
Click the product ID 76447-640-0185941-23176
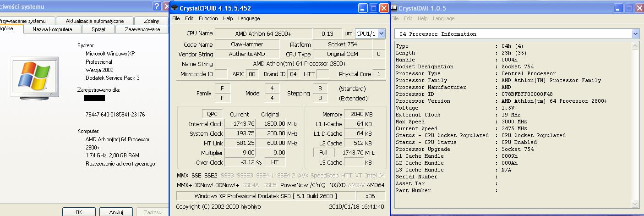(115, 115)
